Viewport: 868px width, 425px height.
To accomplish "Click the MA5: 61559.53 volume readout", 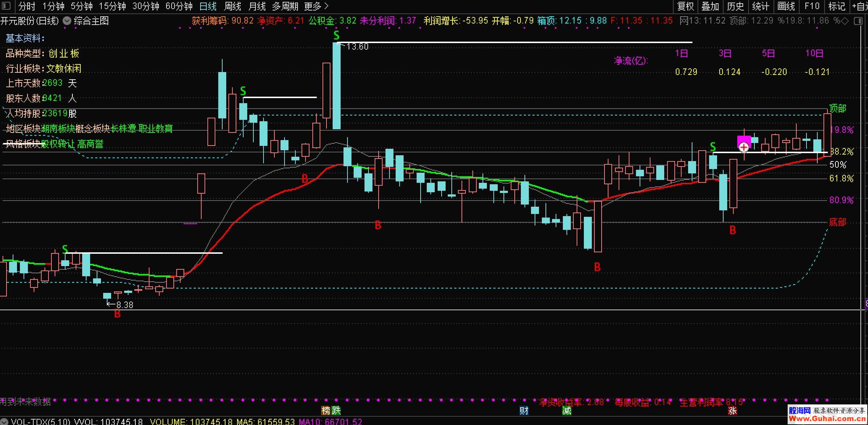I will click(265, 422).
